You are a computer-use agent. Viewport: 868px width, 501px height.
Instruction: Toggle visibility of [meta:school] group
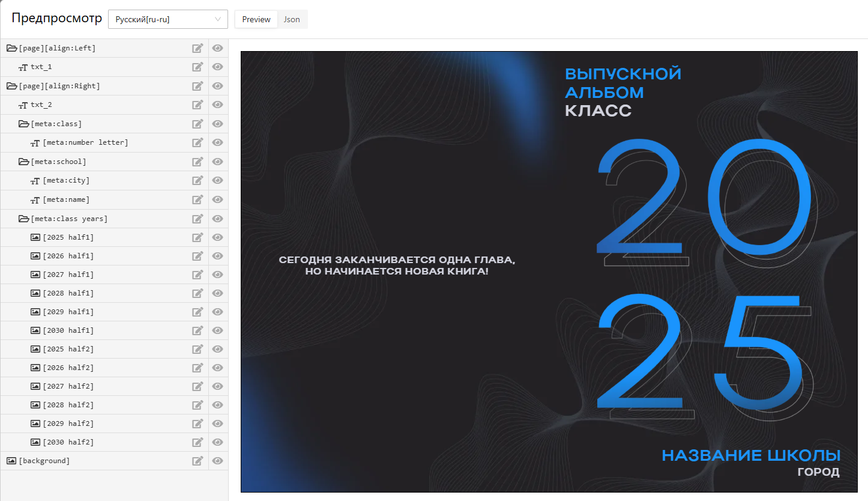pyautogui.click(x=218, y=162)
